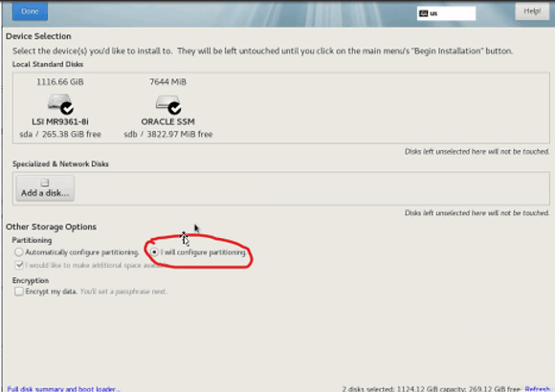Choose I will configure partitioning radio
The image size is (555, 392).
point(154,251)
